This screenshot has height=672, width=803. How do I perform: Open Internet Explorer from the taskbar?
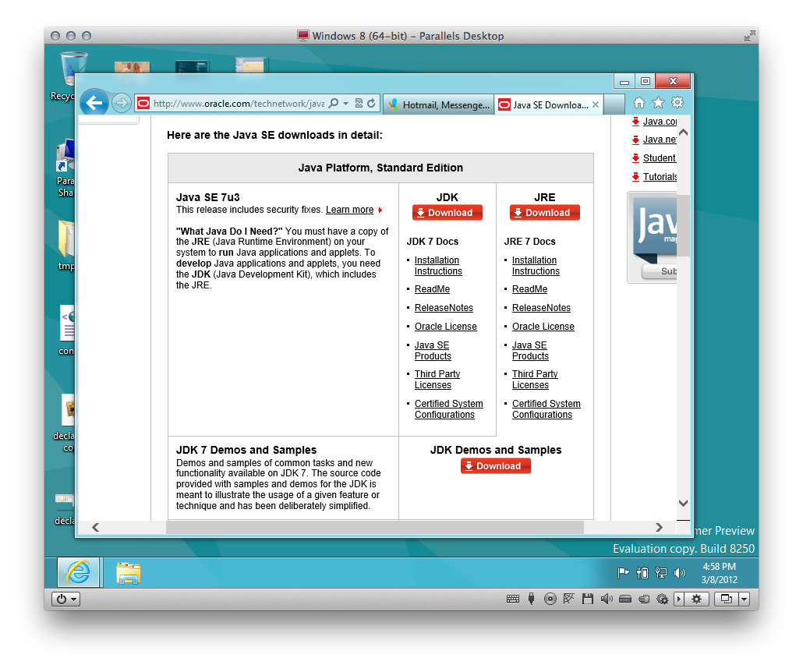(79, 573)
